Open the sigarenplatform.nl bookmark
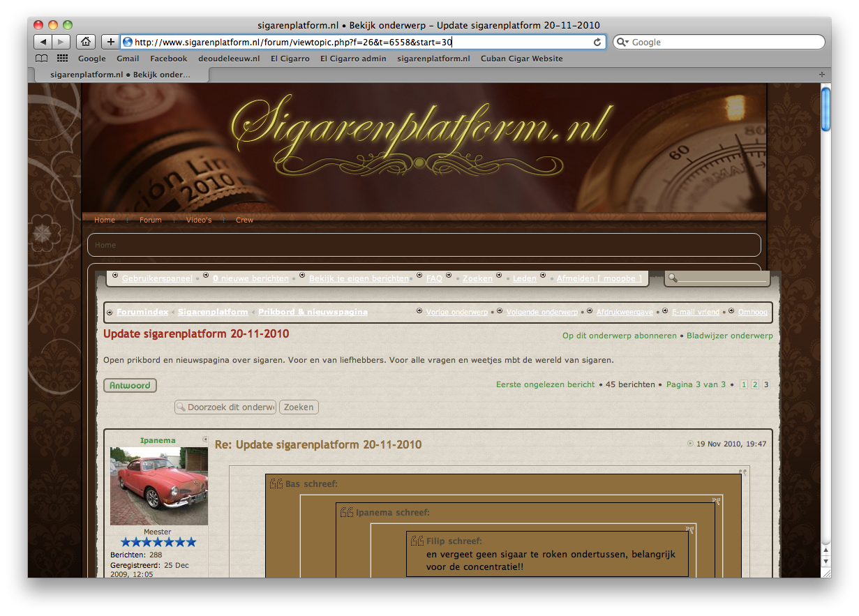 click(433, 59)
